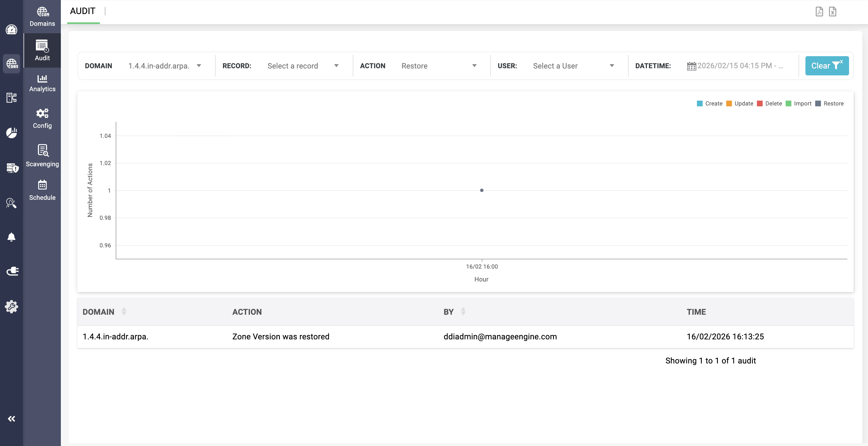Export audit as Excel icon
The width and height of the screenshot is (868, 446).
(833, 11)
